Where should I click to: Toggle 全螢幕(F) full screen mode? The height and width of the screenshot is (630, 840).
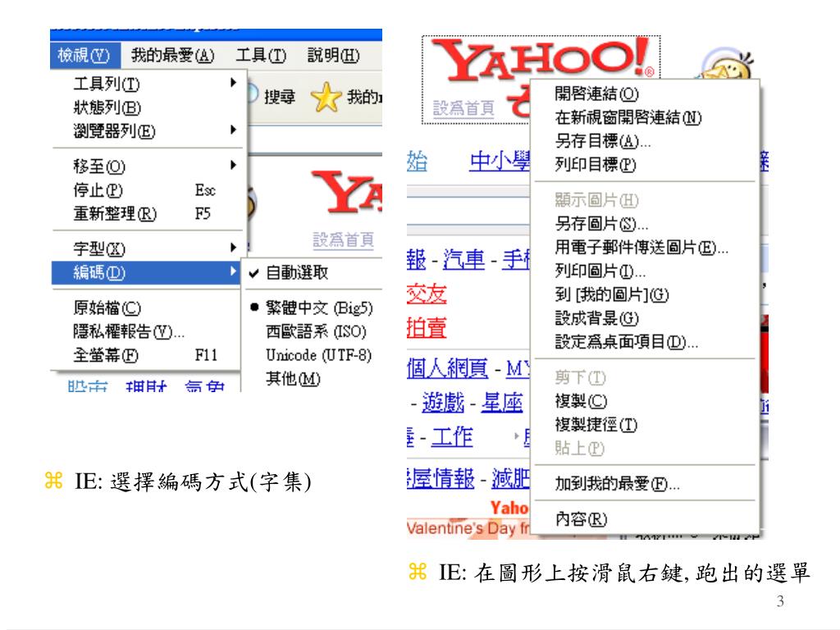click(x=146, y=354)
